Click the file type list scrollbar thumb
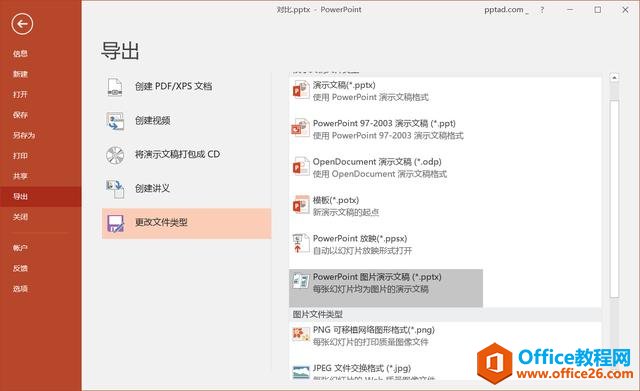 [x=614, y=198]
